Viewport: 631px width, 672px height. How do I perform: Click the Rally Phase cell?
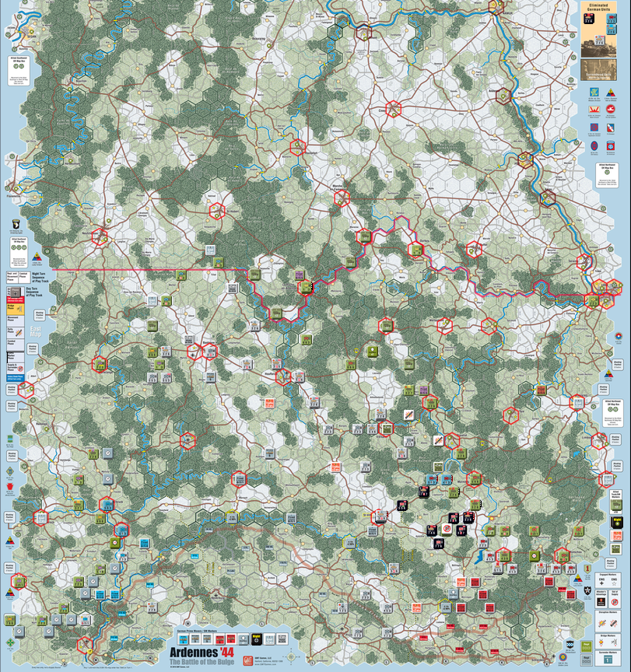tap(16, 333)
